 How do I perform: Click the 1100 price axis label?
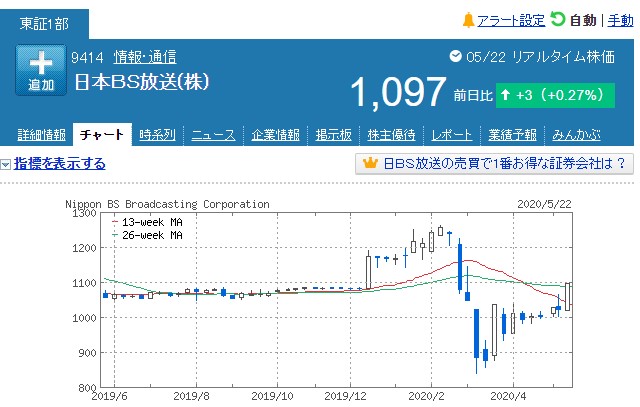[84, 283]
